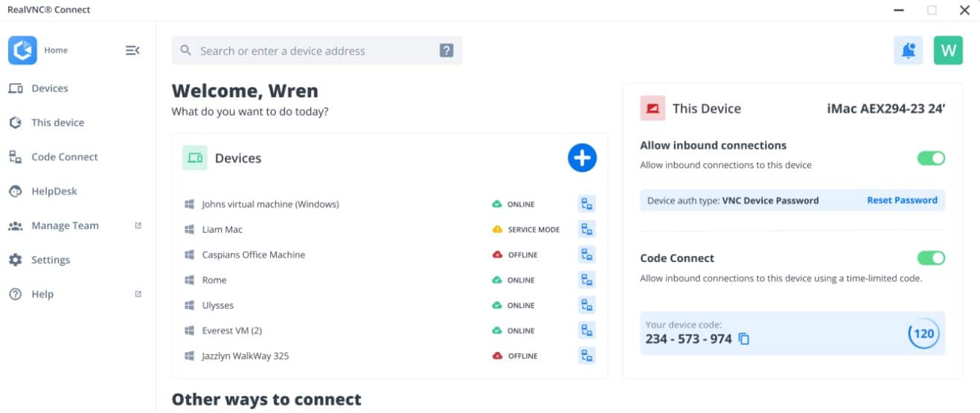
Task: Select Johns virtual machine (Windows) row
Action: [x=390, y=204]
